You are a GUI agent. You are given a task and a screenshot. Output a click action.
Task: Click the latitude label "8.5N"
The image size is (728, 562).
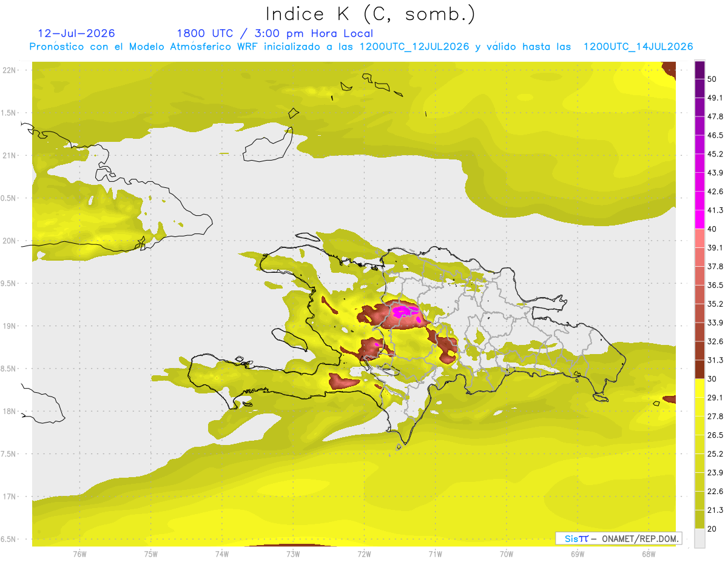[9, 369]
